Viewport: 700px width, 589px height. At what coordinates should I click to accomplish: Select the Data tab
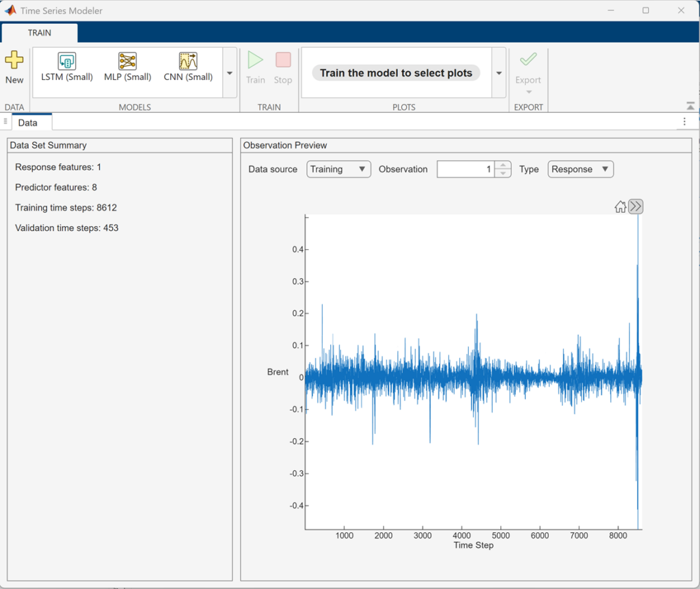pos(31,122)
